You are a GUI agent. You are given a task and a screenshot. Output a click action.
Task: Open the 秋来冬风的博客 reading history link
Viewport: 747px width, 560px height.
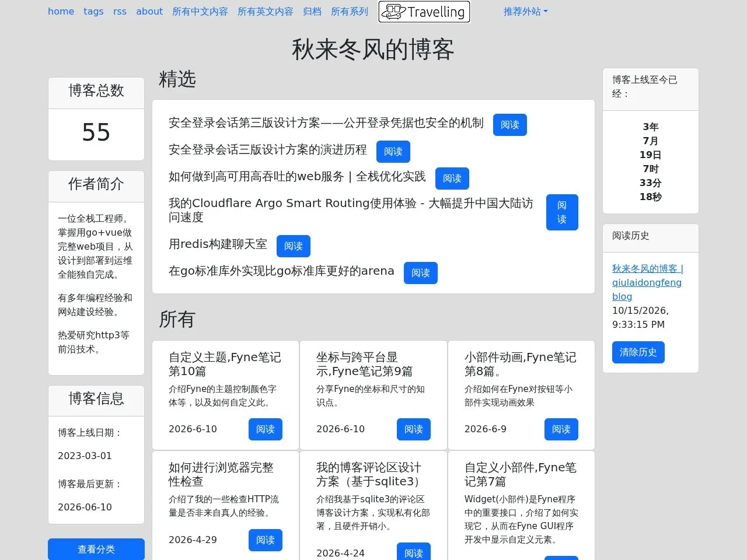click(x=647, y=282)
